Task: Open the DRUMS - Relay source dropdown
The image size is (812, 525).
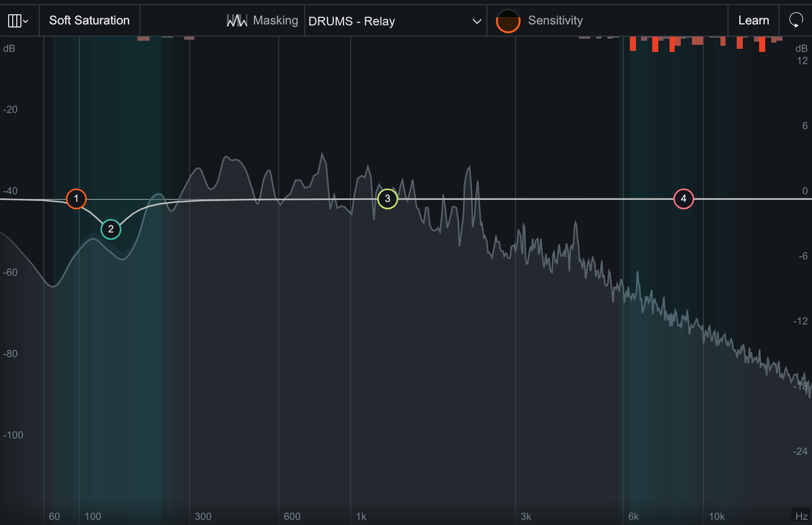Action: (x=395, y=21)
